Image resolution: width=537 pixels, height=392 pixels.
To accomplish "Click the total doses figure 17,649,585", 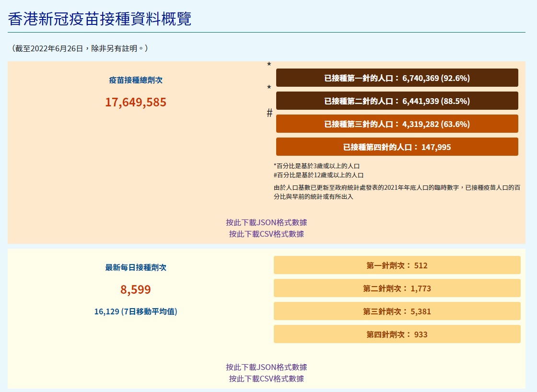I will [x=136, y=102].
